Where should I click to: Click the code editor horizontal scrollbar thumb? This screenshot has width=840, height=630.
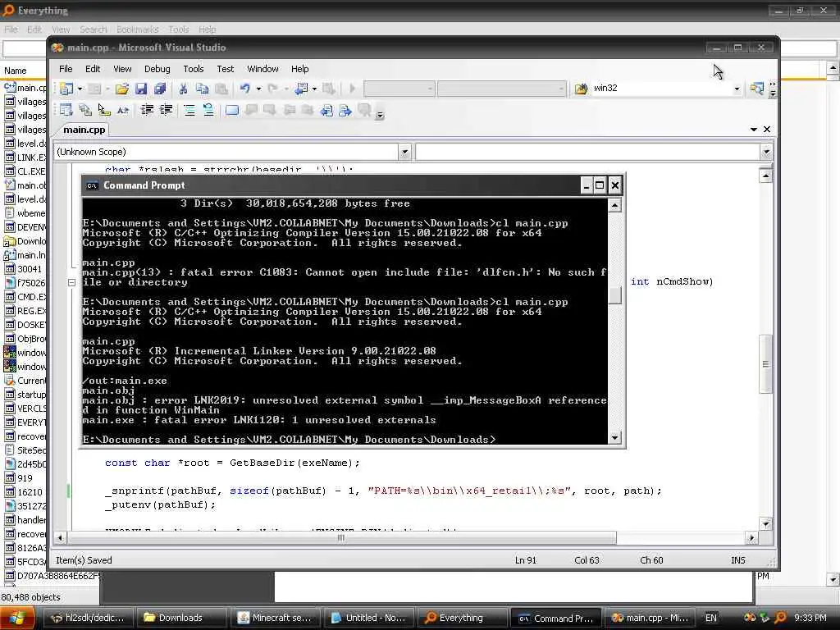point(341,538)
